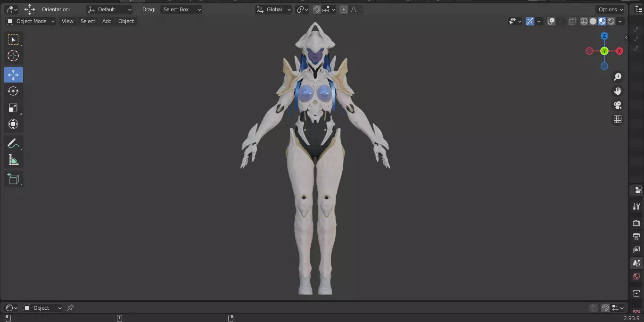Switch to wireframe shading
Viewport: 644px width, 322px height.
coord(584,21)
